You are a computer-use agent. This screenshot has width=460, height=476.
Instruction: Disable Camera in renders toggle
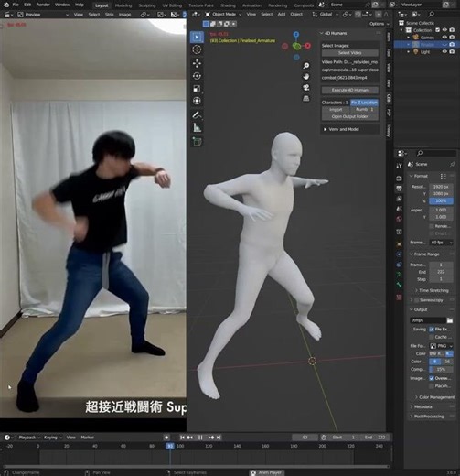click(452, 38)
